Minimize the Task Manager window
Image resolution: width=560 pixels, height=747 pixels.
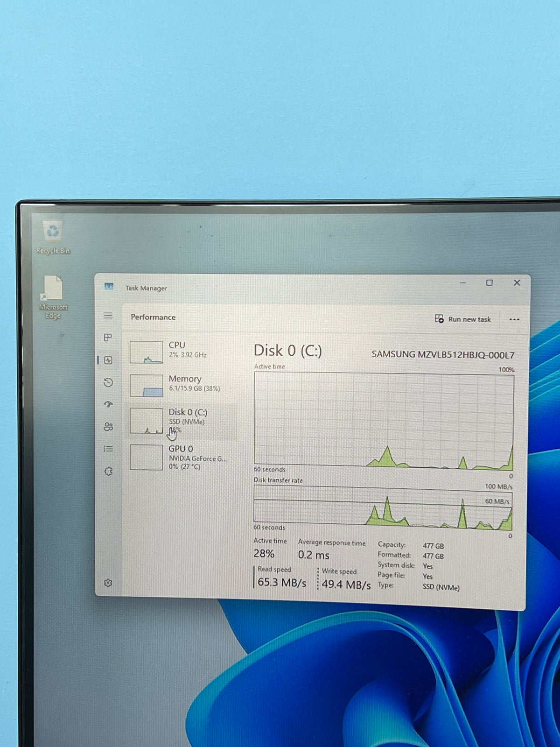pos(462,282)
